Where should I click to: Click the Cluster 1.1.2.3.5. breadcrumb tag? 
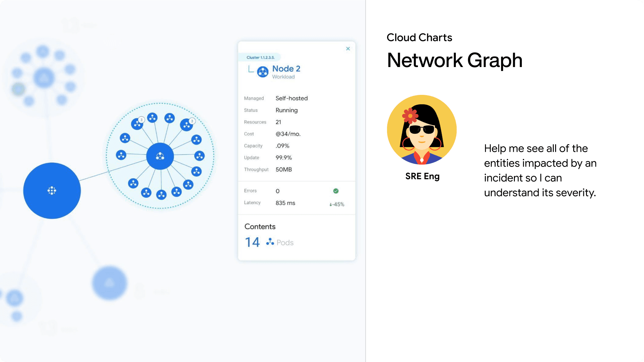click(x=260, y=57)
